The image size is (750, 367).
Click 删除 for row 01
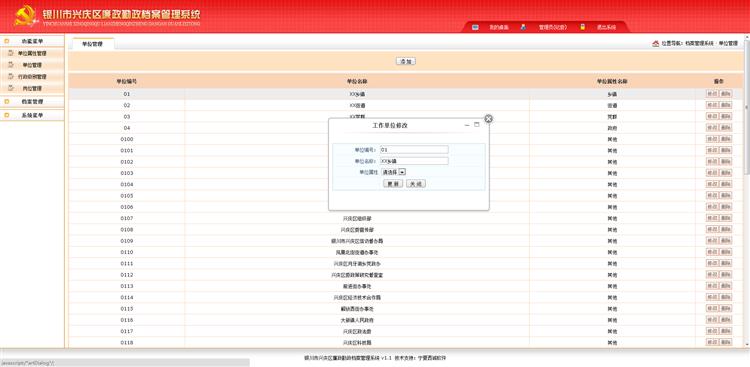pyautogui.click(x=726, y=94)
